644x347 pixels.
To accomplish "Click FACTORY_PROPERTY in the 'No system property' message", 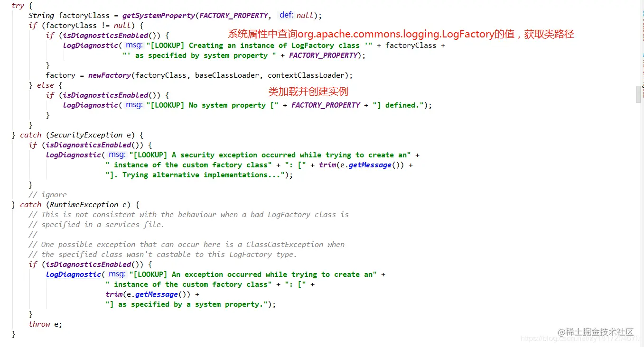I will [x=326, y=105].
